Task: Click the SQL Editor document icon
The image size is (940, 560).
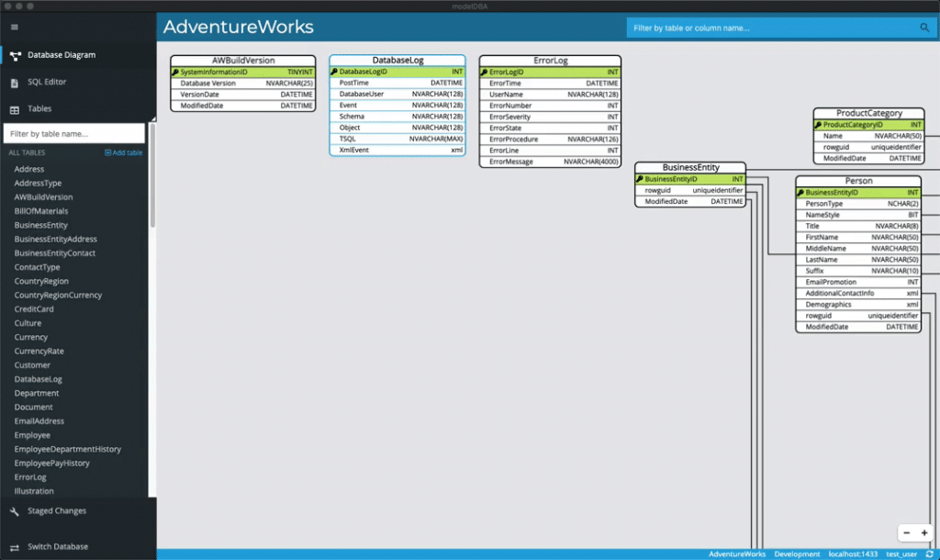Action: tap(15, 83)
